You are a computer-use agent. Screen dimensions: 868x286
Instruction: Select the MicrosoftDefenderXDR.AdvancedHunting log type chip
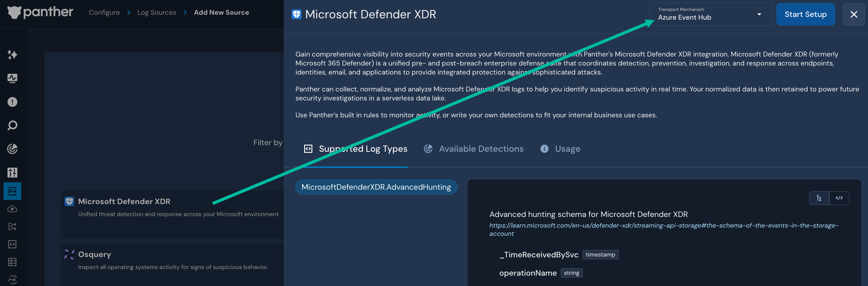(x=376, y=186)
